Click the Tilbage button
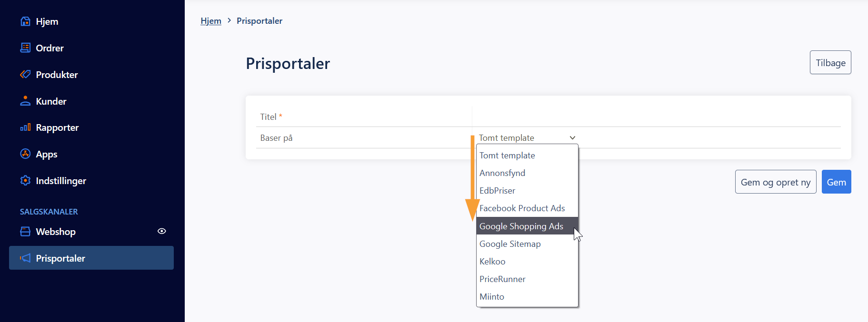The width and height of the screenshot is (868, 322). [x=830, y=62]
